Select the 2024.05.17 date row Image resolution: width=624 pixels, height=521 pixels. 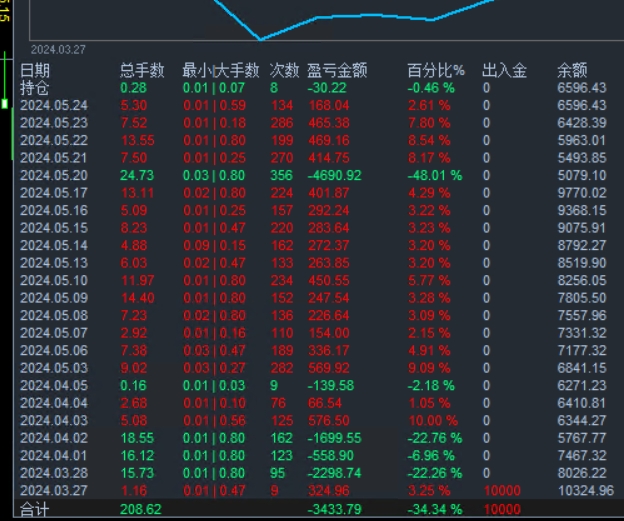click(54, 193)
